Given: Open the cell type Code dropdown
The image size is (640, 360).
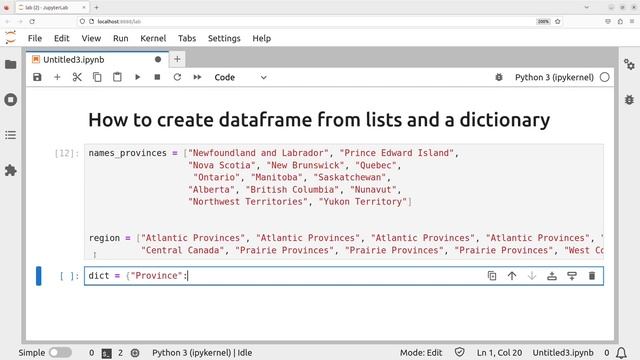Looking at the screenshot, I should (240, 77).
